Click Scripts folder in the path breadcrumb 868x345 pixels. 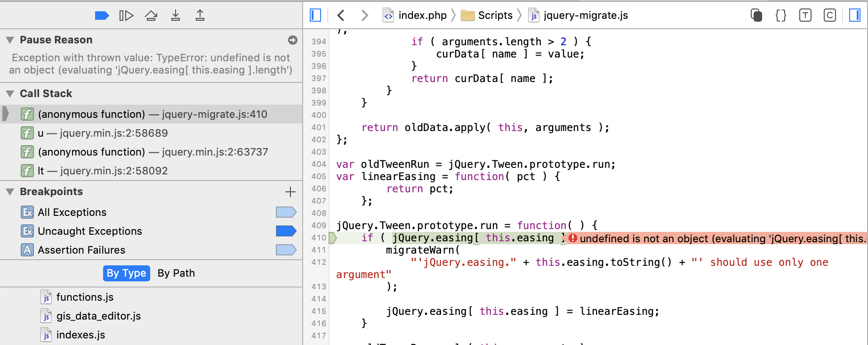pyautogui.click(x=487, y=16)
